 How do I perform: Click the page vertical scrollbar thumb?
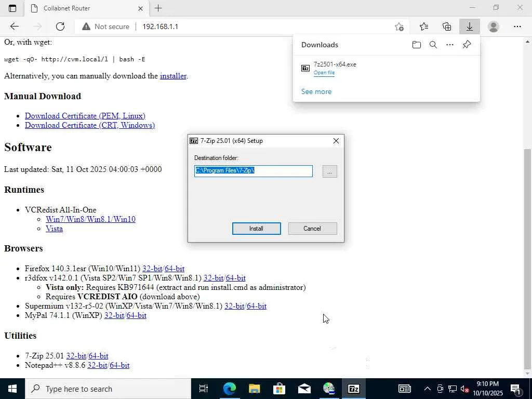pos(528,258)
